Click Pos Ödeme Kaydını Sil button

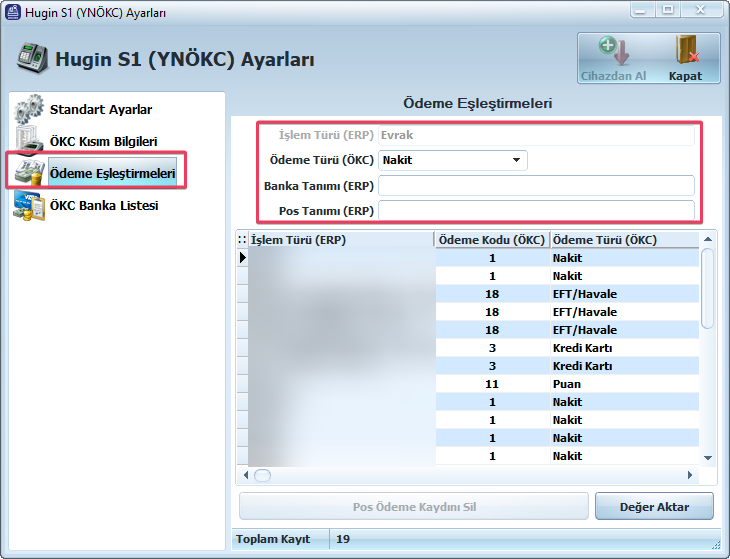click(414, 506)
